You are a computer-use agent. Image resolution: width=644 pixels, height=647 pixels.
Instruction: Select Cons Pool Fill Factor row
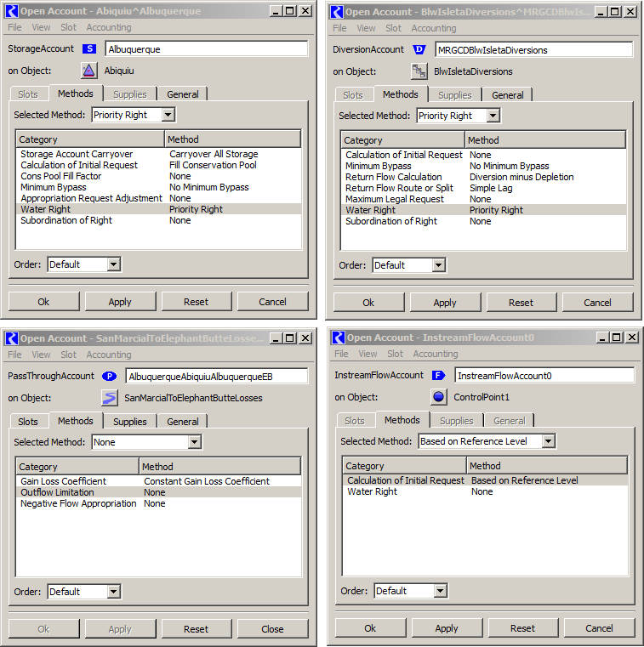[159, 176]
